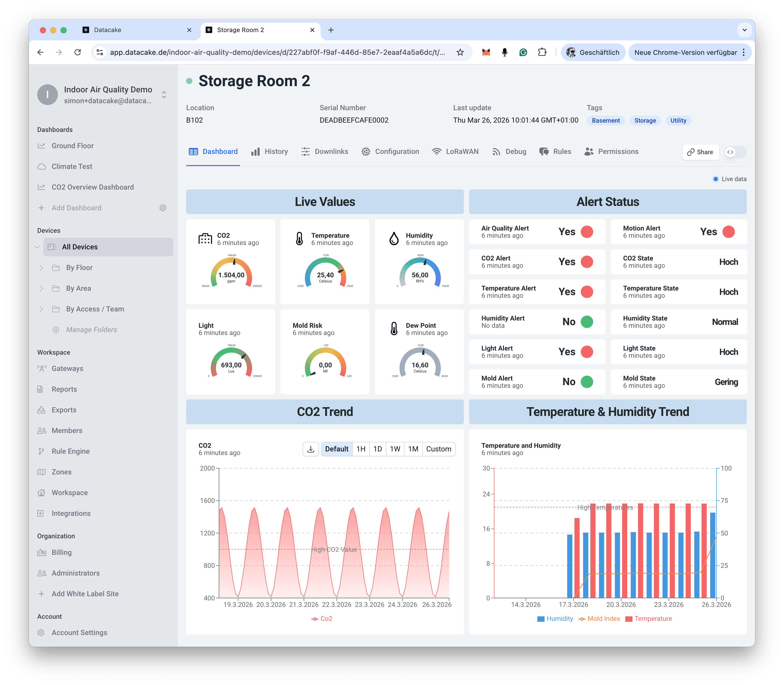Screen dimensions: 784x685
Task: Click the dashboards settings gear icon
Action: coord(163,208)
